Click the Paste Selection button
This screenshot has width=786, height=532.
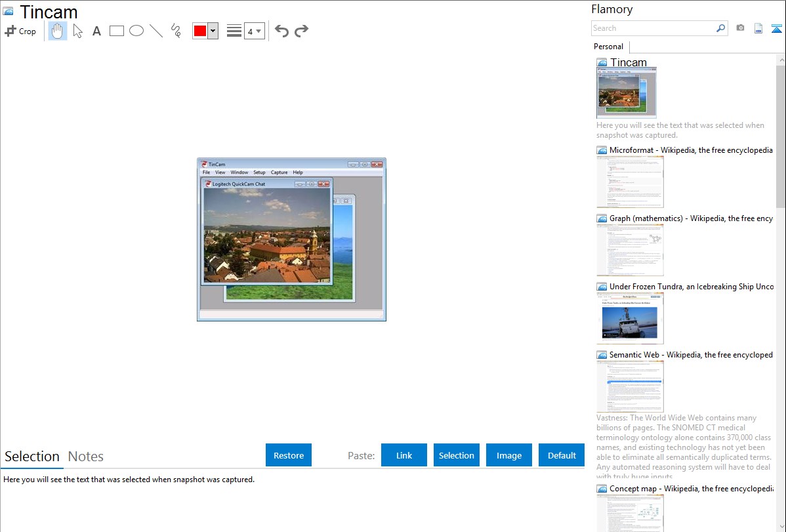457,455
